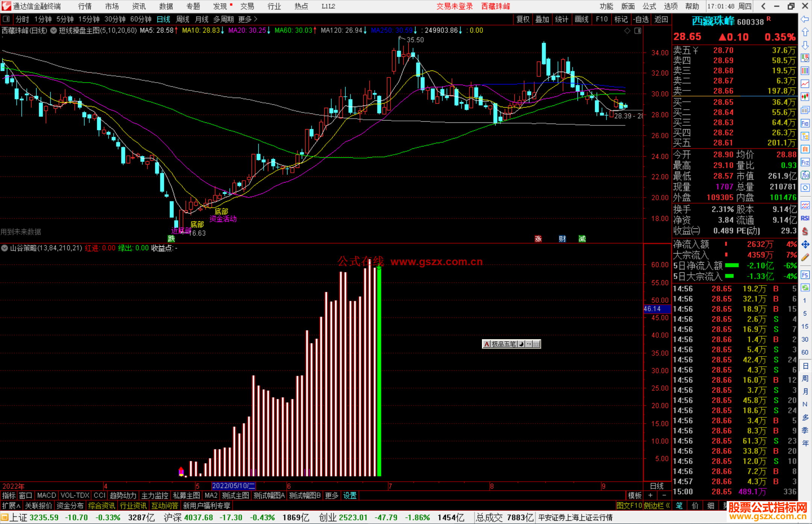Select the pencil drawing tool icon
Viewport: 812px width, 524px height.
pos(805,257)
